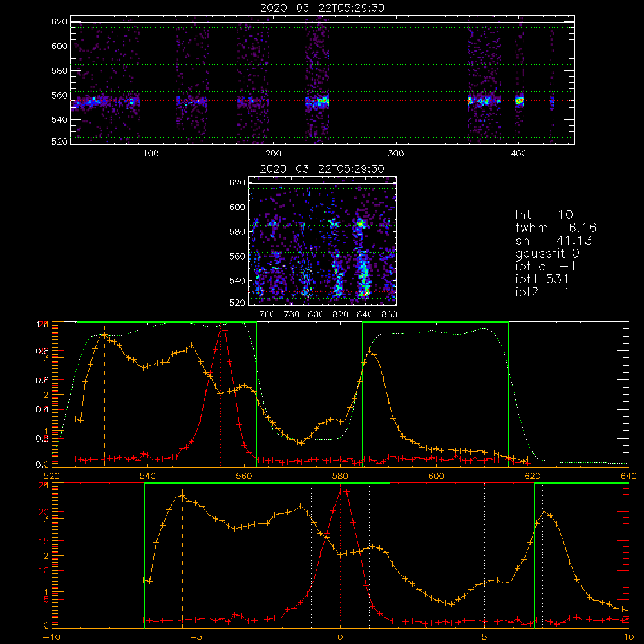
Task: Click the red dotted horizontal line in top image
Action: (323, 100)
